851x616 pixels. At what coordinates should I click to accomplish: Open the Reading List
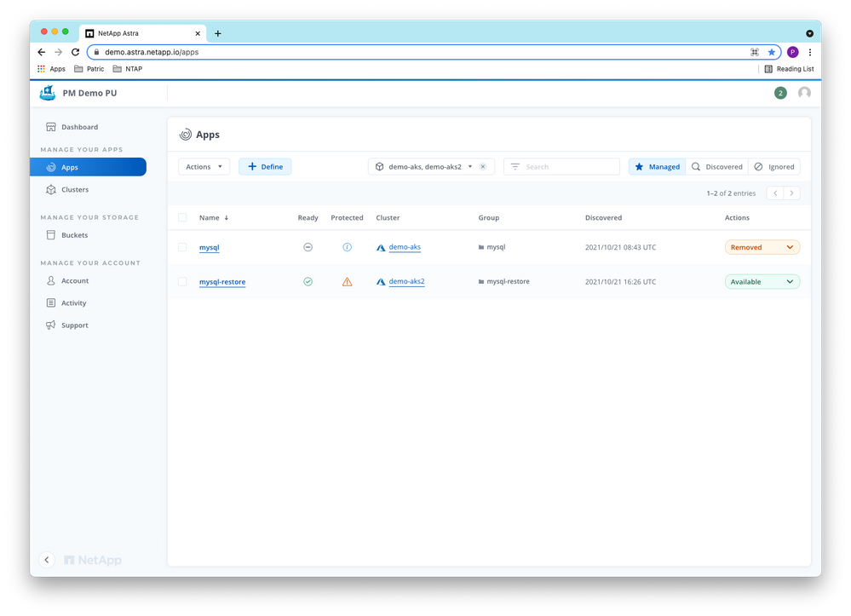pos(789,69)
